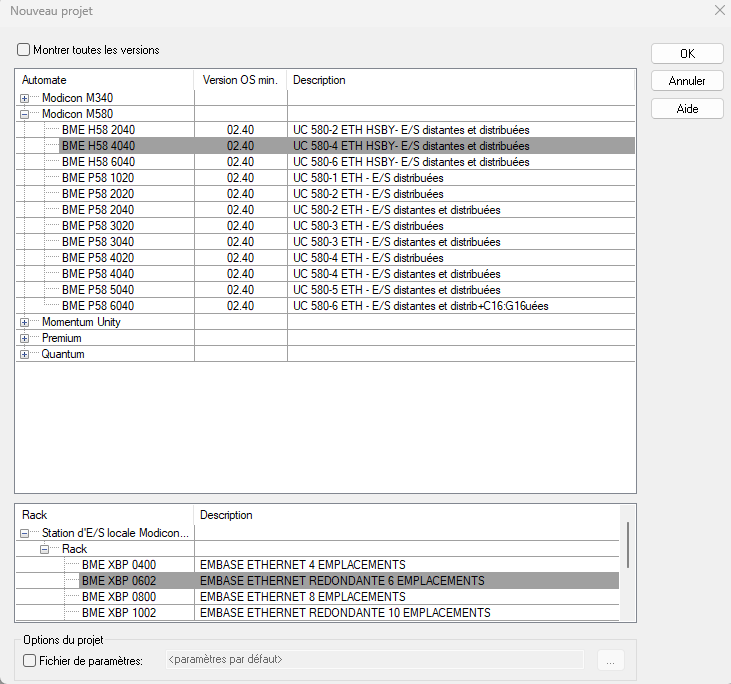This screenshot has width=731, height=684.
Task: Click description UC 580-5 ETH - E/S distantes
Action: [x=397, y=290]
